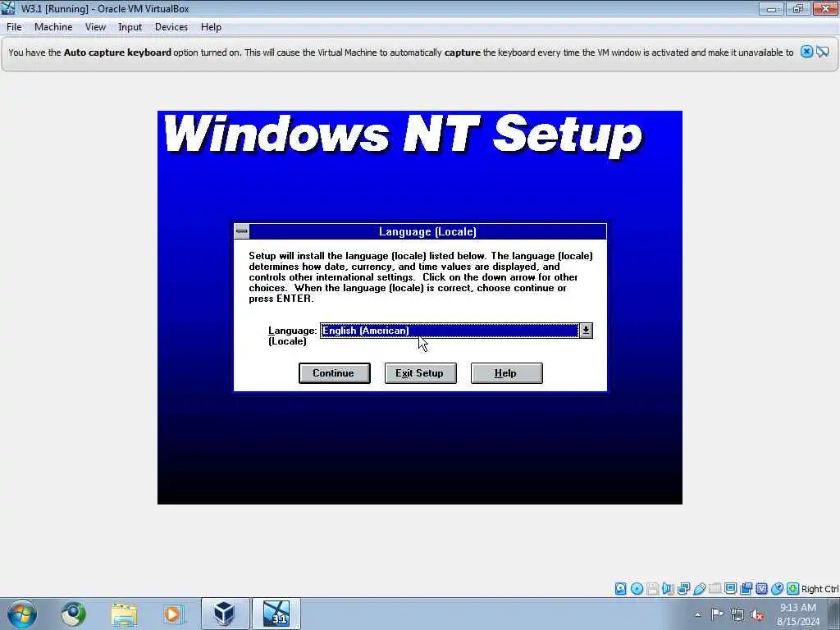This screenshot has width=840, height=630.
Task: Open Windows Media Player from the taskbar
Action: 173,614
